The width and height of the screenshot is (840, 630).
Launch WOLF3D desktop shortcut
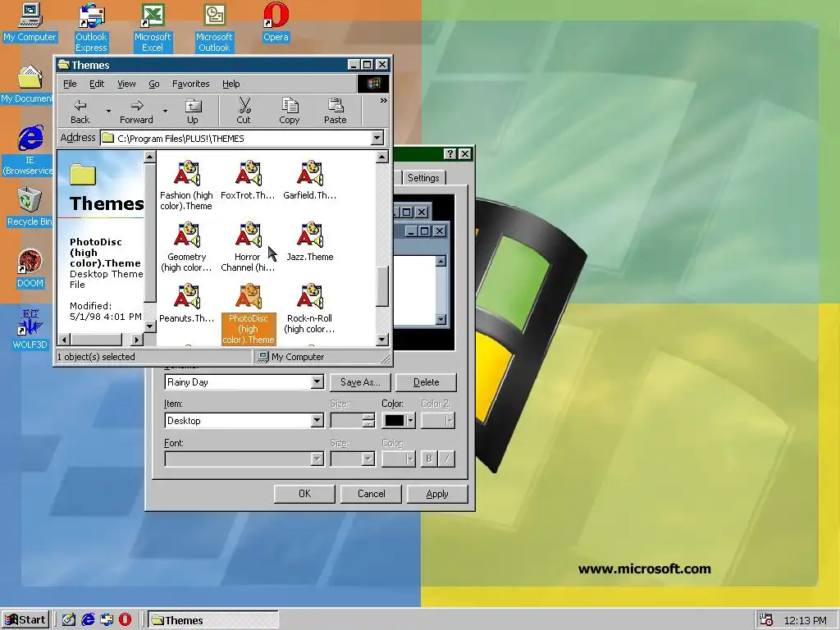click(30, 330)
